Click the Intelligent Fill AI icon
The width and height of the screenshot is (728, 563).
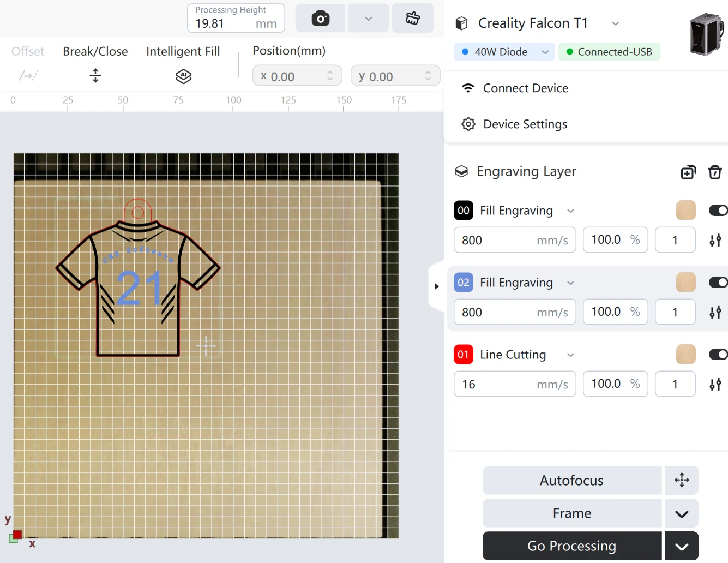point(183,76)
